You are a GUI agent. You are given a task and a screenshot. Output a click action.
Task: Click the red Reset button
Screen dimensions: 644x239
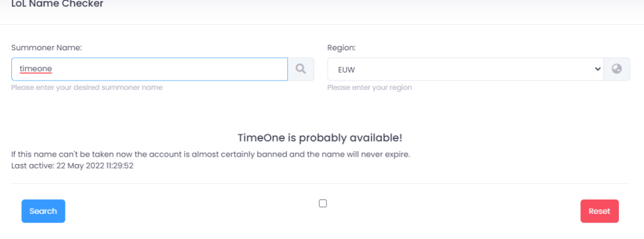(x=599, y=211)
